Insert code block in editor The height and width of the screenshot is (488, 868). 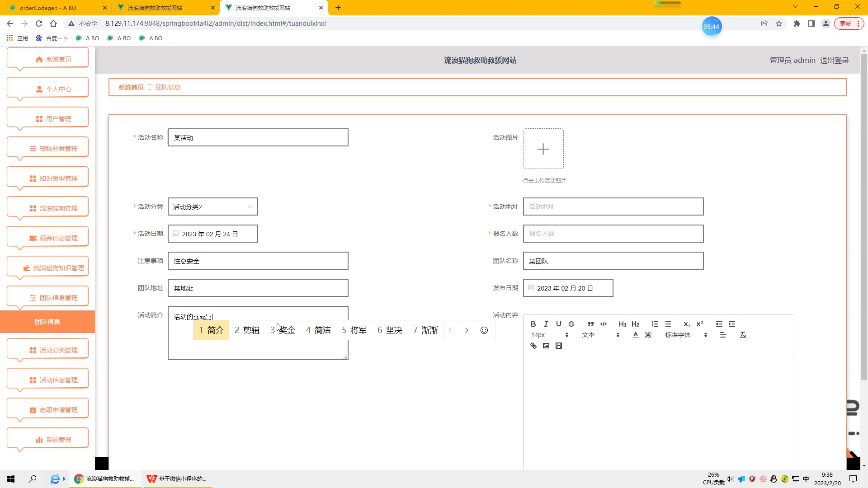[x=604, y=324]
